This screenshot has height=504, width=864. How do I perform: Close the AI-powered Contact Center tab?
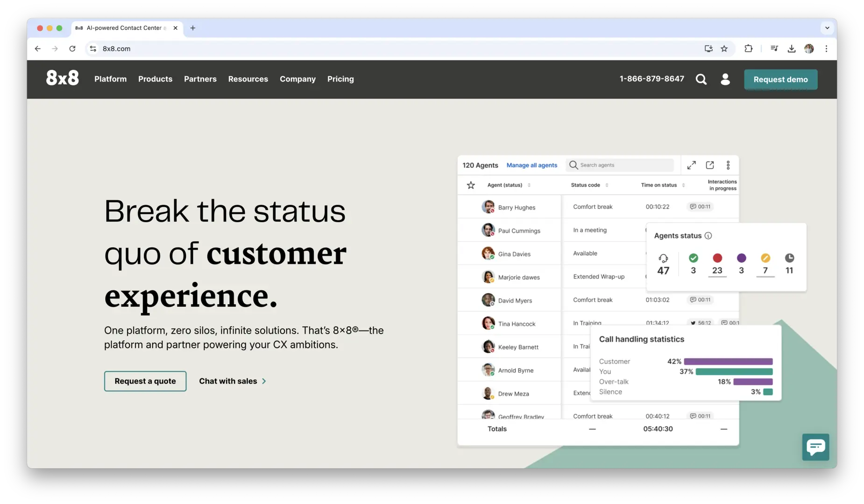(x=176, y=28)
